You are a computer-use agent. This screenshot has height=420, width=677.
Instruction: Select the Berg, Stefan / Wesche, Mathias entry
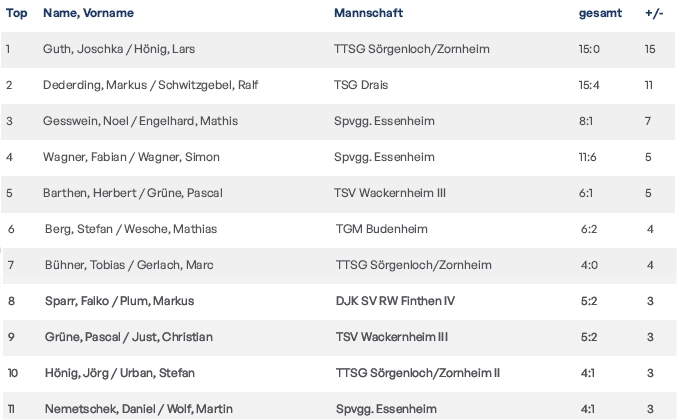pos(131,229)
